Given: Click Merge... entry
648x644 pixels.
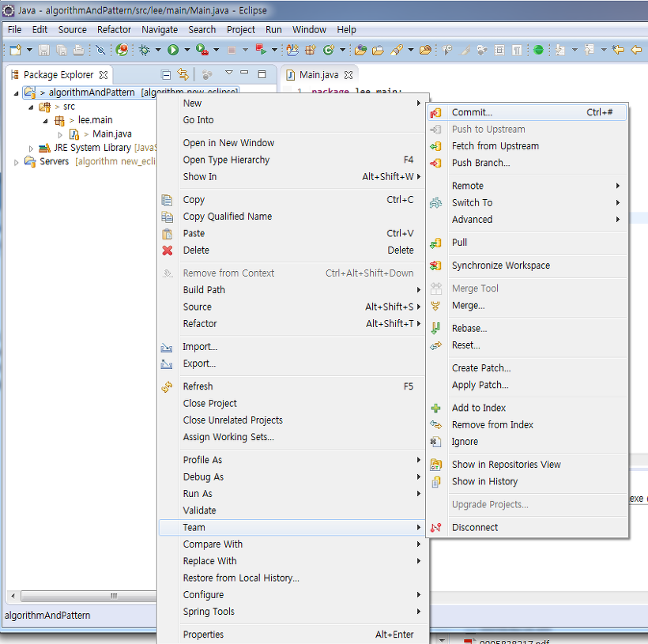Looking at the screenshot, I should tap(526, 306).
